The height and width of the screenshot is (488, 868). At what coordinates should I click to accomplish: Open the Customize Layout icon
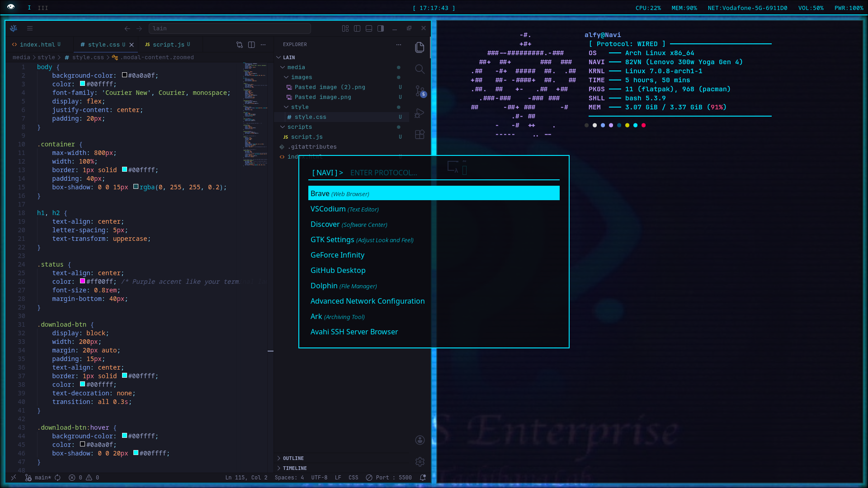pos(345,28)
